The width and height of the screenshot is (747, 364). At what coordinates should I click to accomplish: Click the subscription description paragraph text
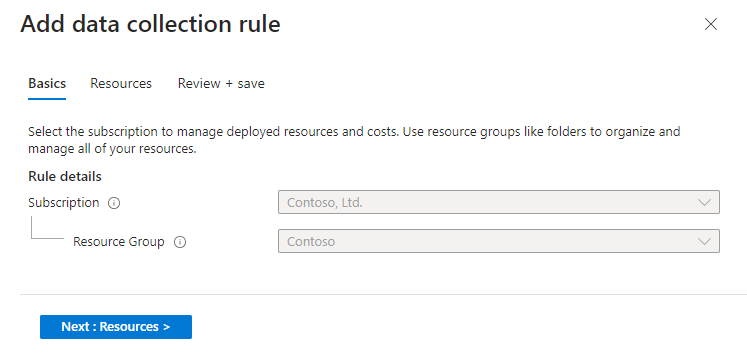point(354,140)
